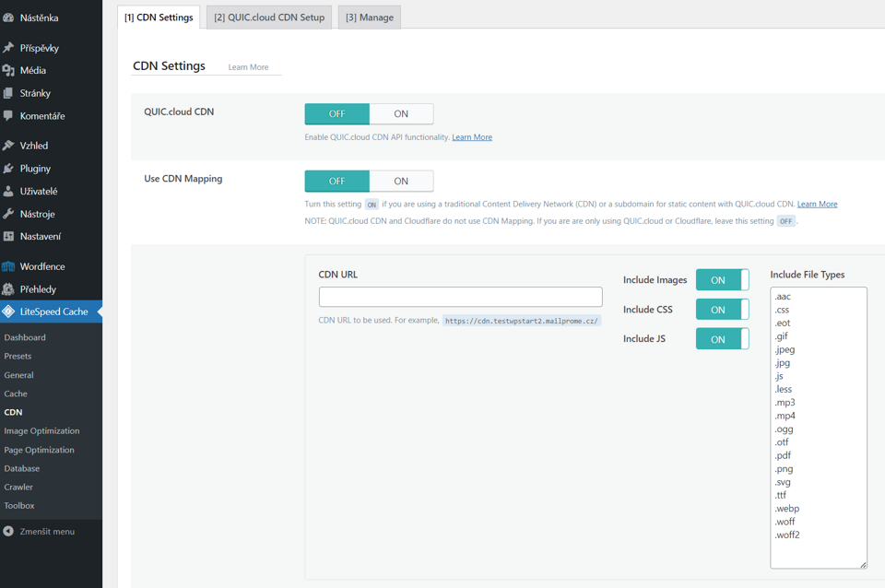The width and height of the screenshot is (885, 588).
Task: Open the [2] QUIC.cloud CDN Setup tab
Action: click(x=269, y=18)
